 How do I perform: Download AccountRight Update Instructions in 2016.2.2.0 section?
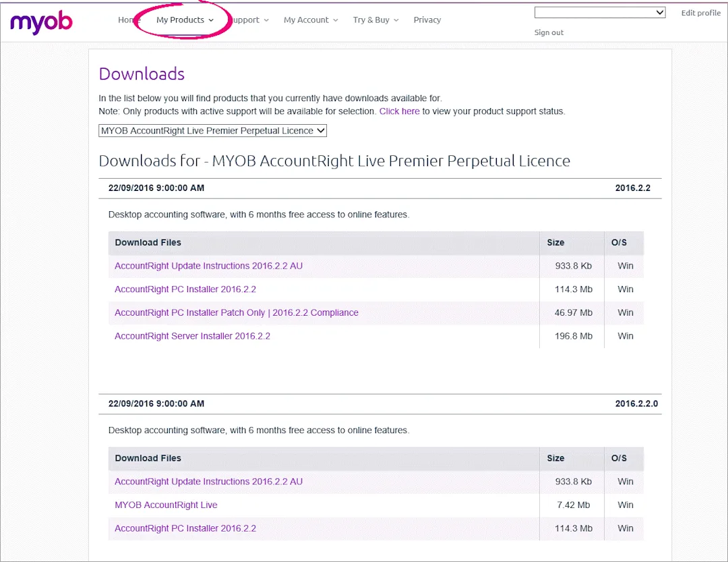coord(208,482)
